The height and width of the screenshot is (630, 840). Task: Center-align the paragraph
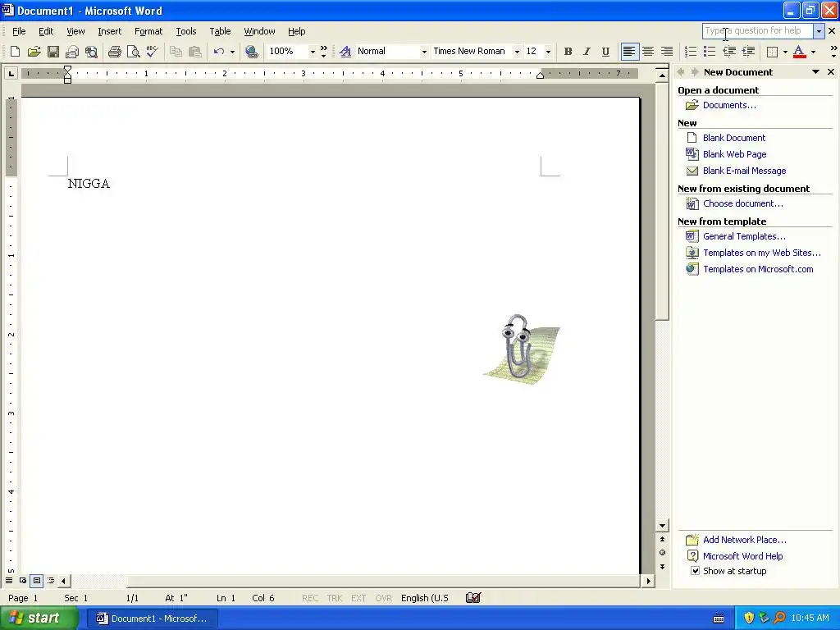coord(648,52)
